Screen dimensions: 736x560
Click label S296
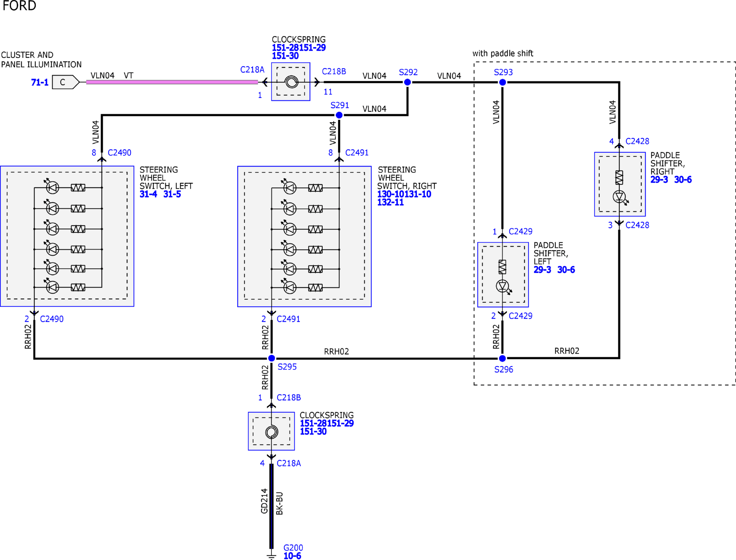[x=504, y=370]
